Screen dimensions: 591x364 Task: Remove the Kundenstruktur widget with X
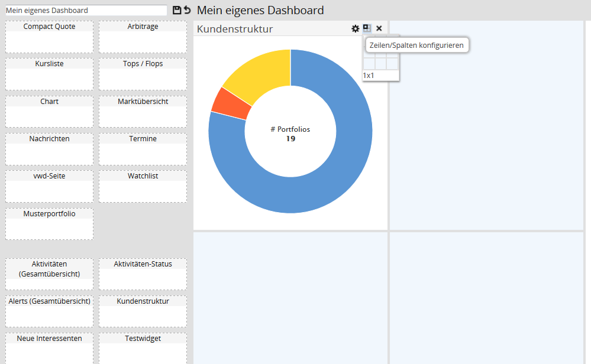(x=379, y=28)
